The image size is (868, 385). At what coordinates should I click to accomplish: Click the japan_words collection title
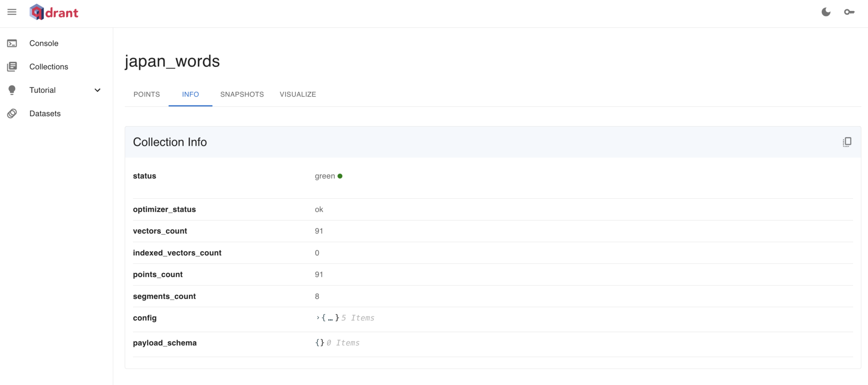[x=172, y=61]
